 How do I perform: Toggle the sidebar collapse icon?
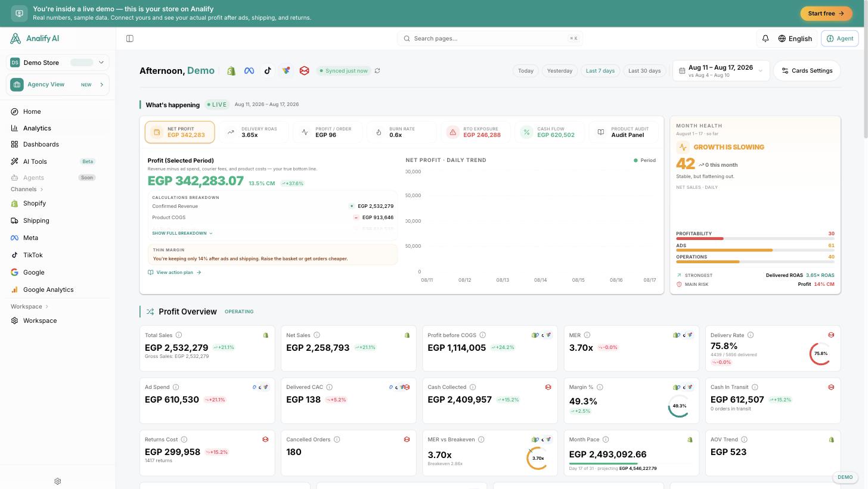[130, 39]
